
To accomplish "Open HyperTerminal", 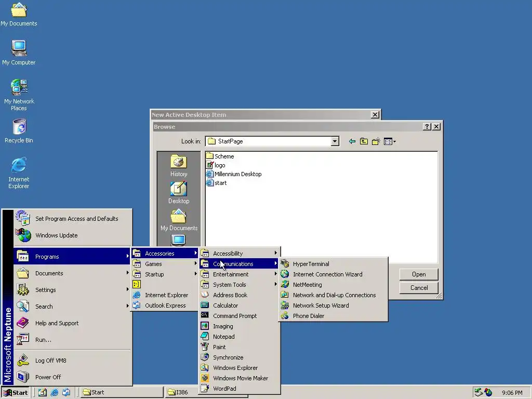I will click(x=334, y=264).
